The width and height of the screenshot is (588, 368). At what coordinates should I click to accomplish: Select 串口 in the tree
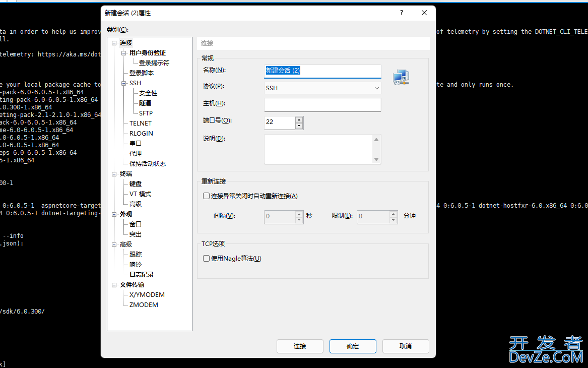tap(136, 144)
